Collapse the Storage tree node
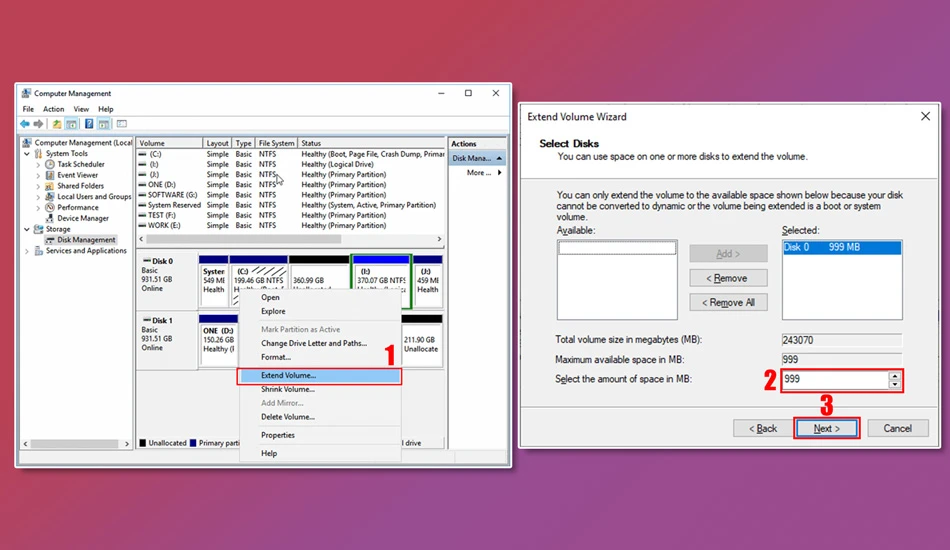950x550 pixels. (27, 230)
